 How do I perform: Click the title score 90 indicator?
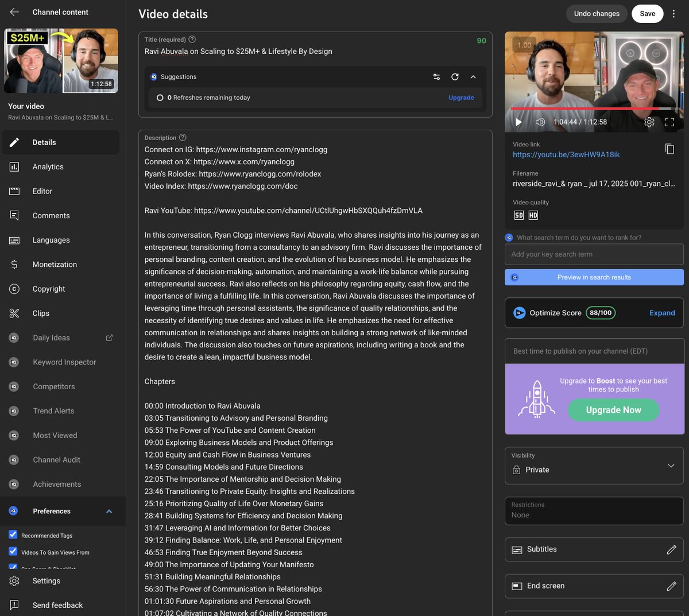(481, 41)
